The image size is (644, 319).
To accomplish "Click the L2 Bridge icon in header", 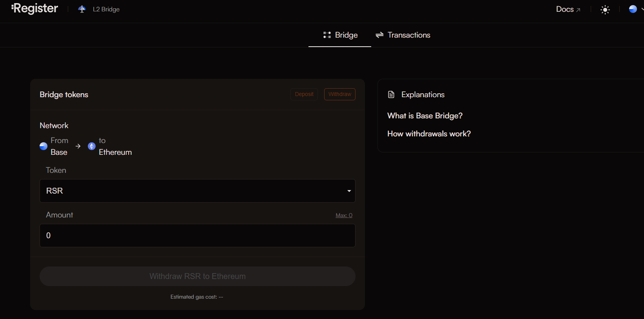I will 82,9.
